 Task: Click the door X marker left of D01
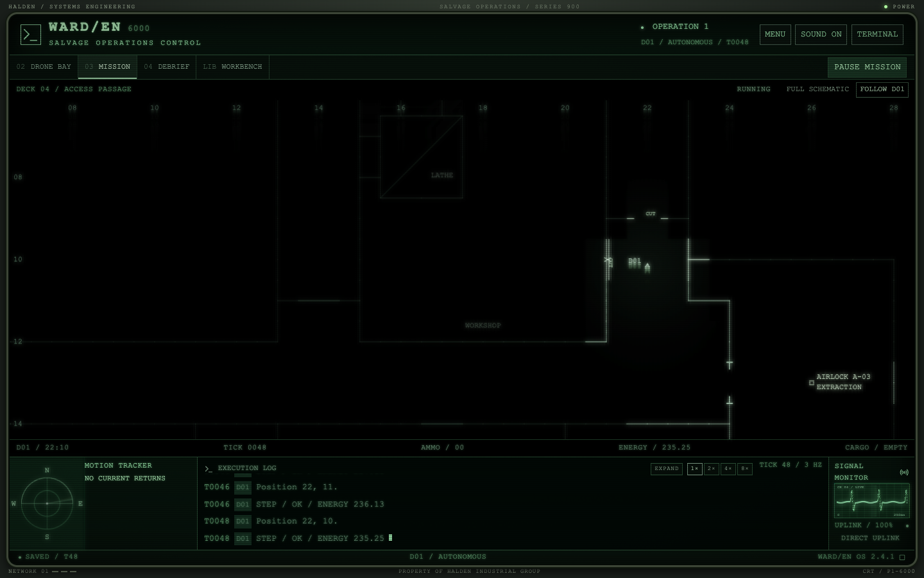[x=608, y=260]
